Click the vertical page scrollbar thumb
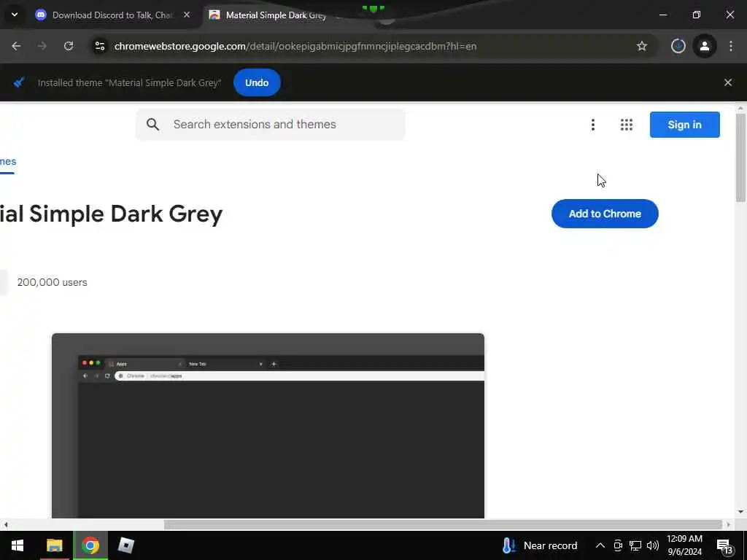 [740, 157]
